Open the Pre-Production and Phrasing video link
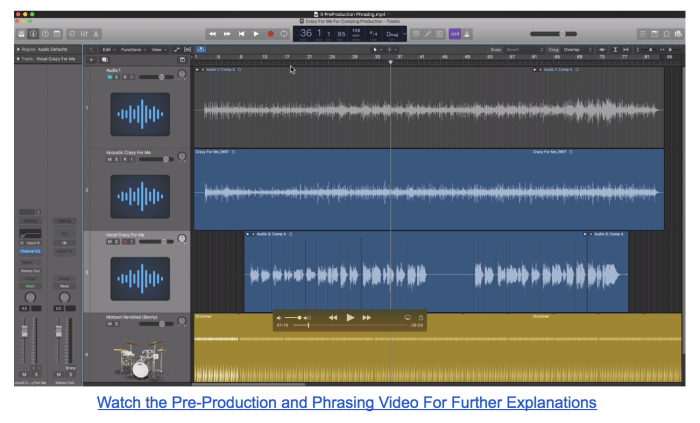The height and width of the screenshot is (423, 700). [x=346, y=402]
